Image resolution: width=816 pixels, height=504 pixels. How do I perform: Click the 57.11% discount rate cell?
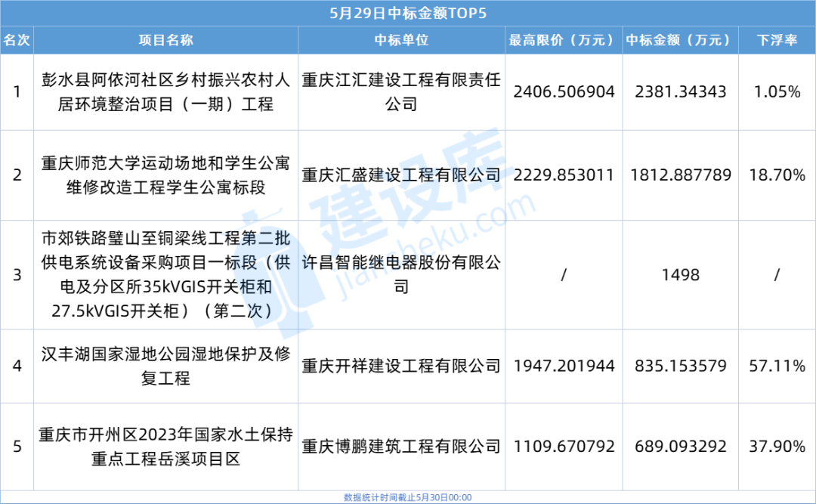[x=777, y=366]
